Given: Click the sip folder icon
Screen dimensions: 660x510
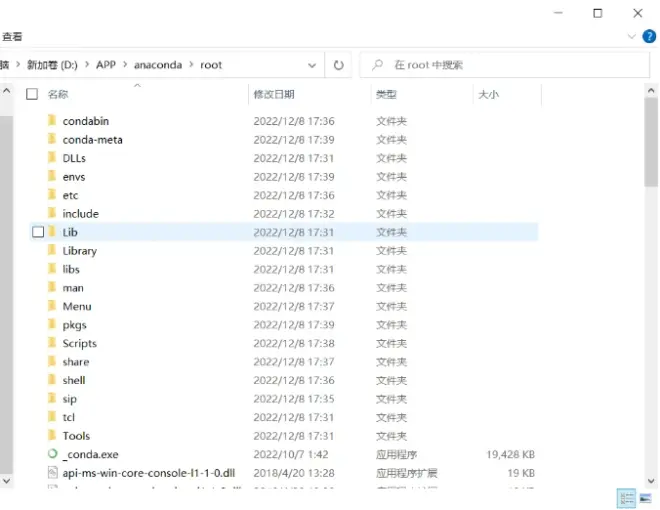Looking at the screenshot, I should point(52,398).
